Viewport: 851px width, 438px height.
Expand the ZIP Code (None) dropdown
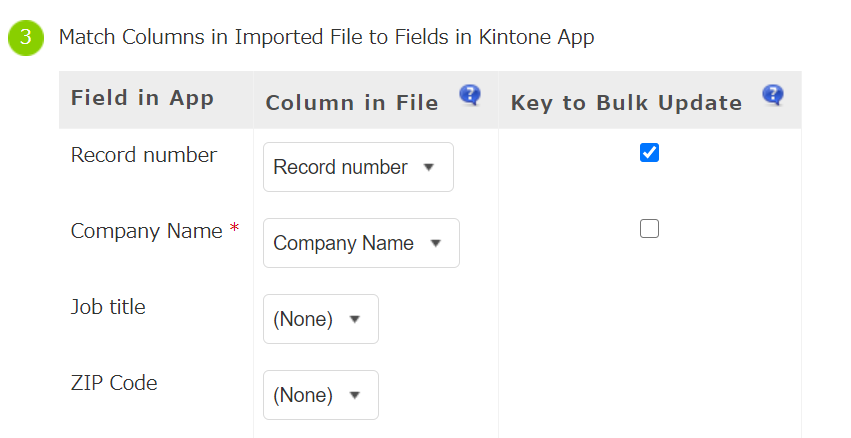[320, 395]
